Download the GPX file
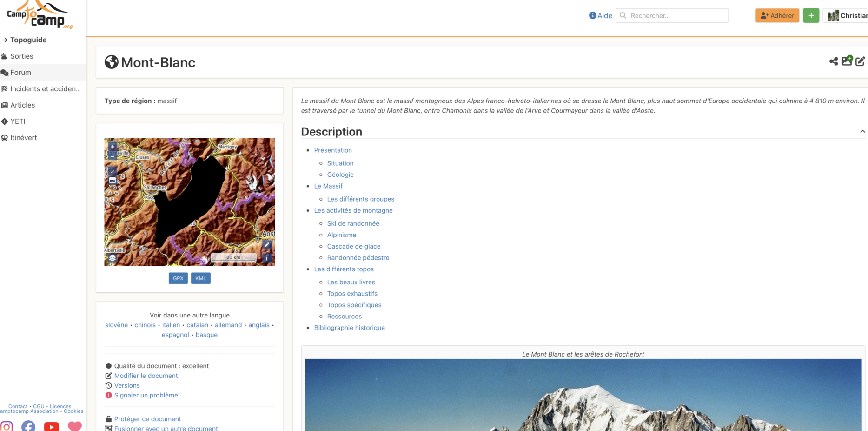Viewport: 868px width, 431px height. [x=178, y=278]
